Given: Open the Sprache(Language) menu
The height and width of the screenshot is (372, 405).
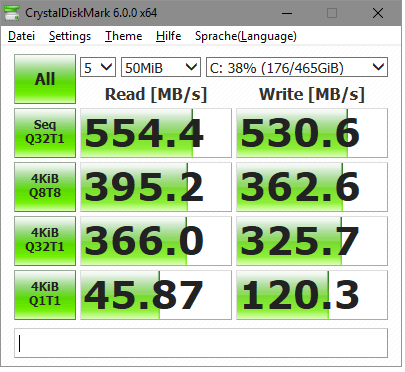Looking at the screenshot, I should pos(246,36).
